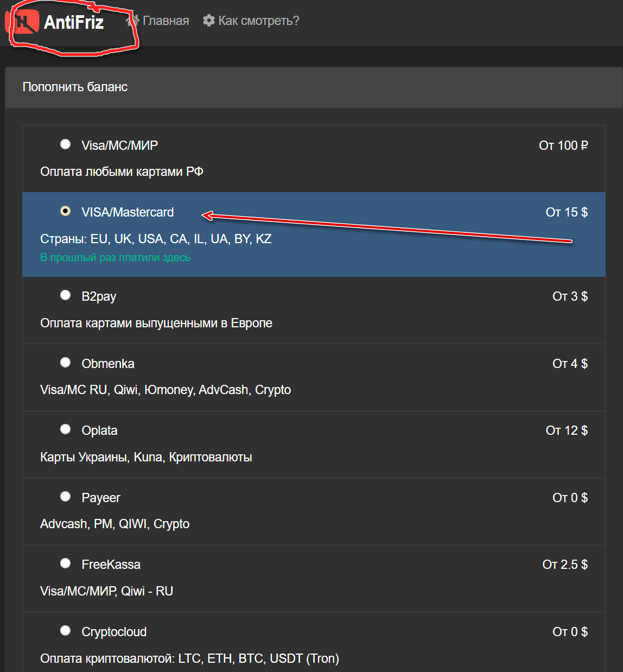Select the Oplata radio button

coord(65,429)
